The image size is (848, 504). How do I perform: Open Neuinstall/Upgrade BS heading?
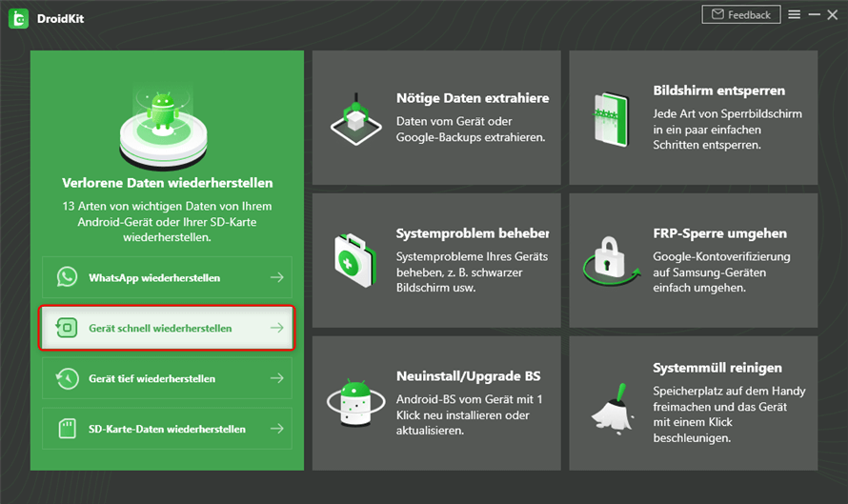click(469, 375)
